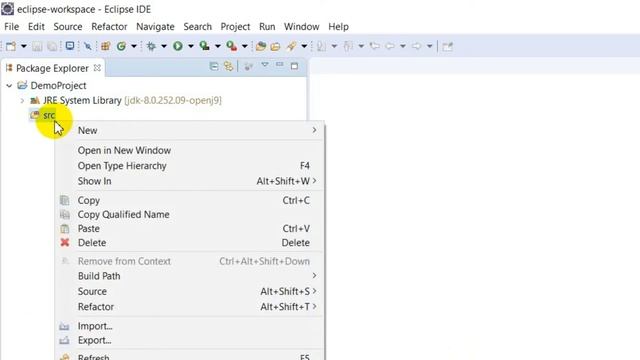Open the Coverage dropdown arrow
This screenshot has height=360, width=640.
click(x=218, y=46)
